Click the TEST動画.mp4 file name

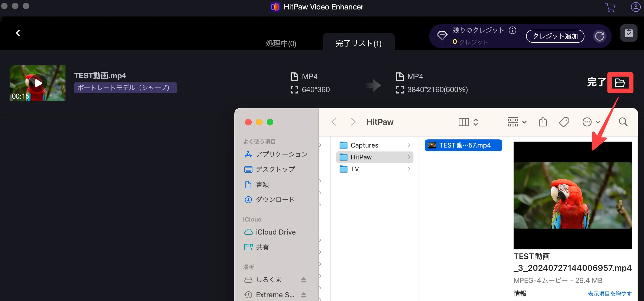[x=100, y=76]
